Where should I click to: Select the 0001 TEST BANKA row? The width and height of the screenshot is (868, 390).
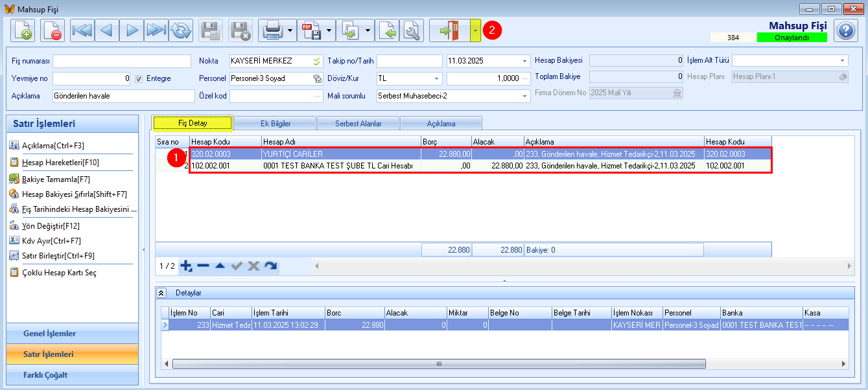coord(463,166)
